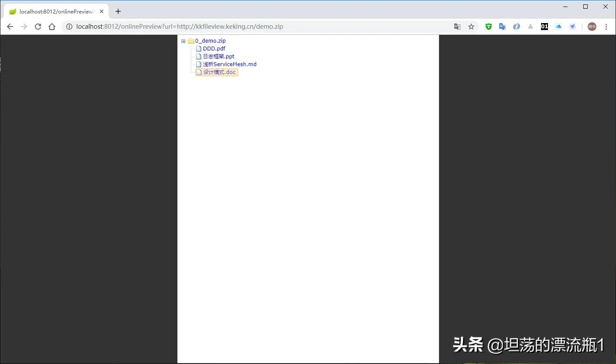The height and width of the screenshot is (364, 616).
Task: Click the file icon next to DDD.pdf
Action: click(x=198, y=48)
